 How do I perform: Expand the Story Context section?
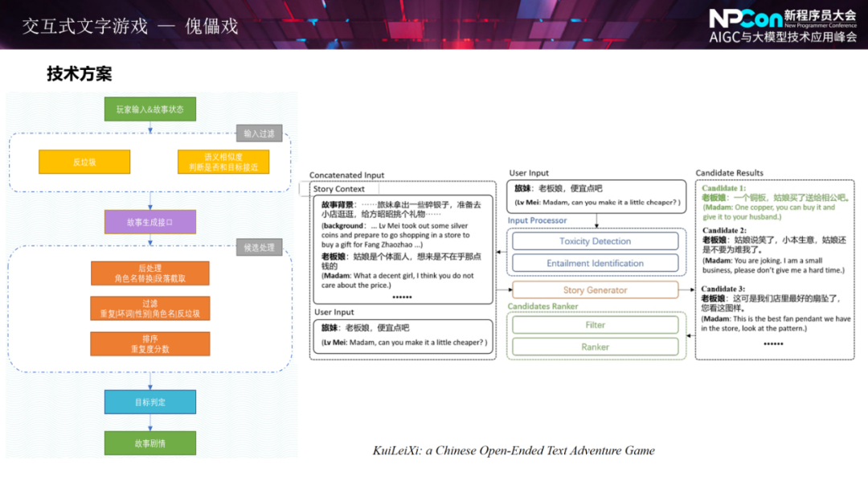pos(341,187)
